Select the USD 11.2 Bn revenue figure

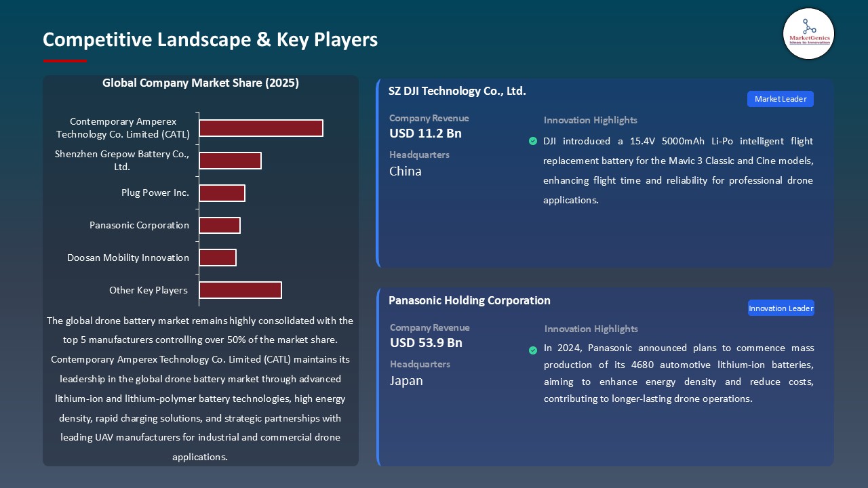(x=425, y=134)
